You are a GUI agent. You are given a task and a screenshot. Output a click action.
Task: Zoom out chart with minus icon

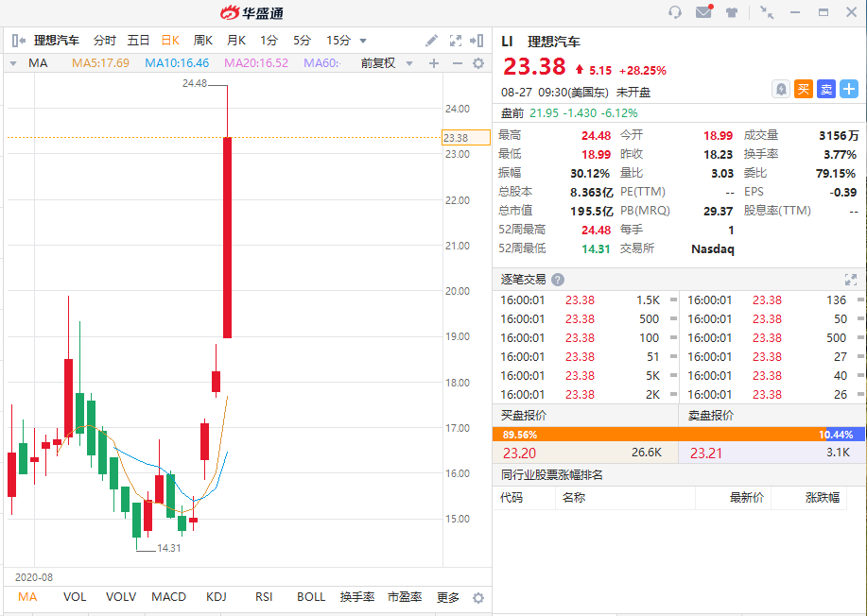458,63
